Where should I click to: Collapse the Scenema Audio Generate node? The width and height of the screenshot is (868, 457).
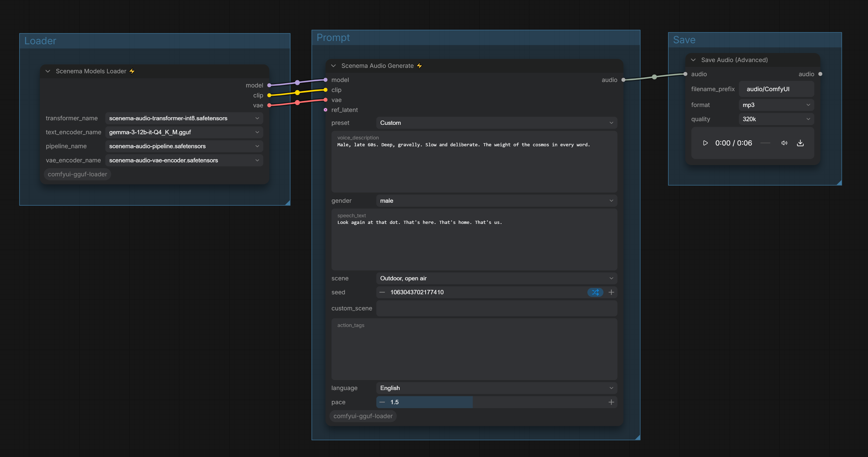333,66
